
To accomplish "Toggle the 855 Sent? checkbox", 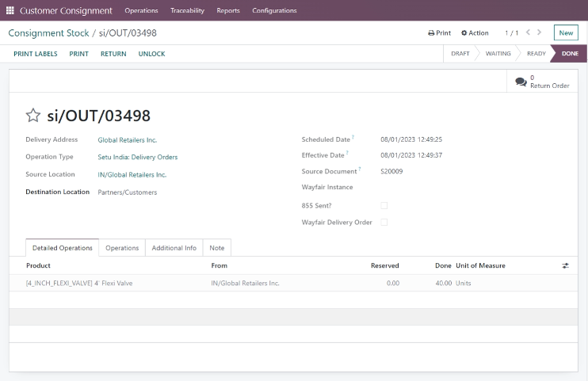I will (x=384, y=205).
